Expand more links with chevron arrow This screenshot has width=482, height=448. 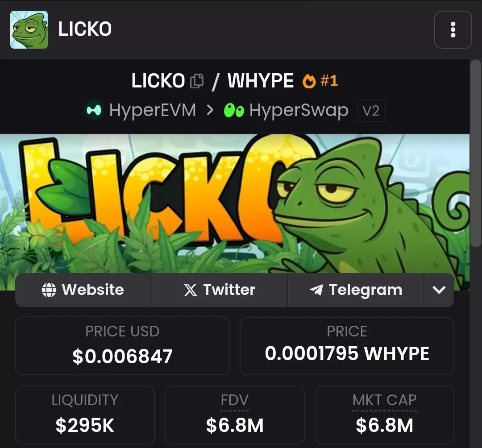click(439, 290)
